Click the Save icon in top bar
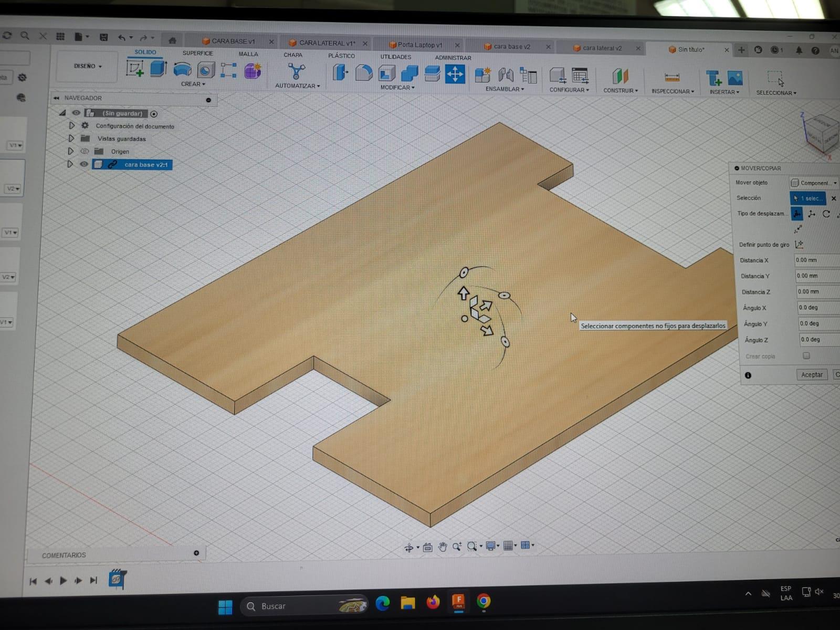The width and height of the screenshot is (840, 630). [103, 37]
